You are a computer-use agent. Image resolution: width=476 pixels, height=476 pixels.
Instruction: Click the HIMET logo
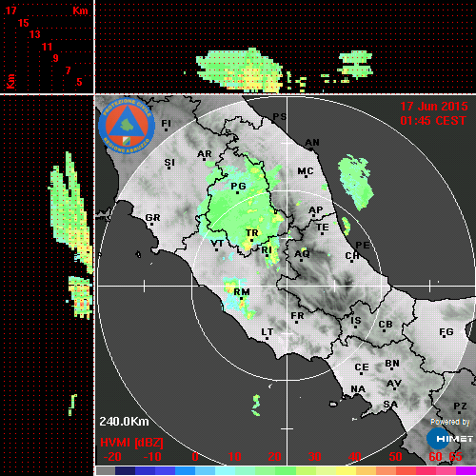pos(449,439)
